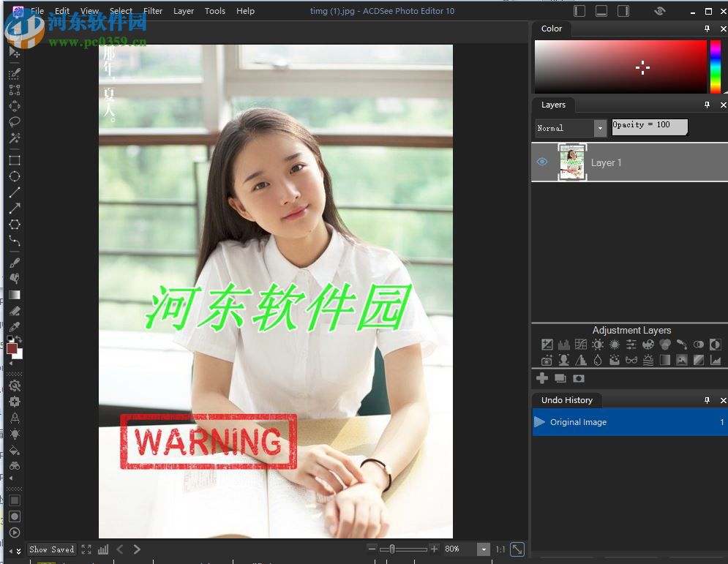Click the Show Saved button
The width and height of the screenshot is (728, 564).
51,549
